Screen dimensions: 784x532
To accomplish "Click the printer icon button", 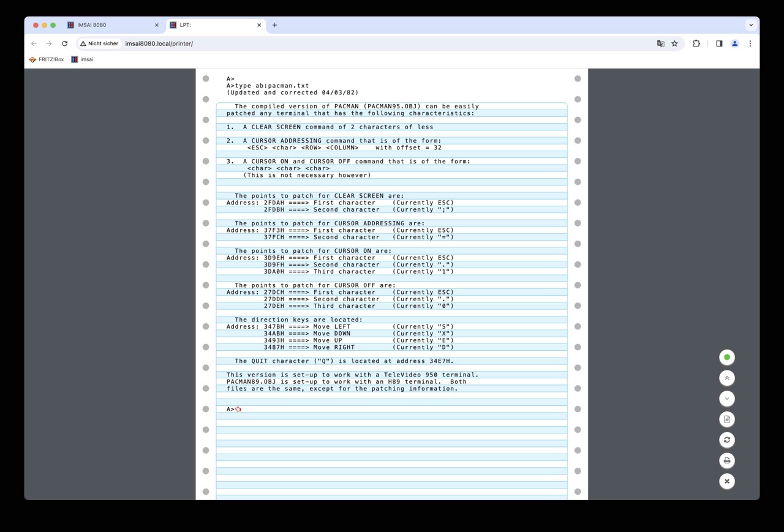I will coord(727,460).
